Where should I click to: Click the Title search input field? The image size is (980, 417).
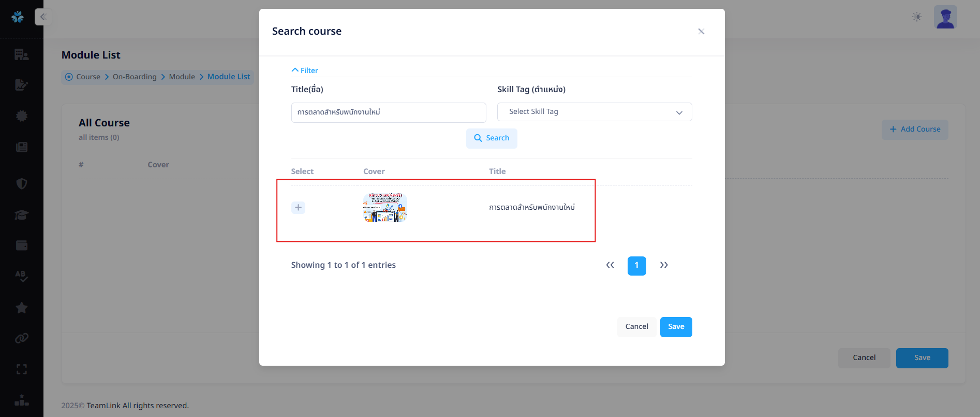[388, 112]
